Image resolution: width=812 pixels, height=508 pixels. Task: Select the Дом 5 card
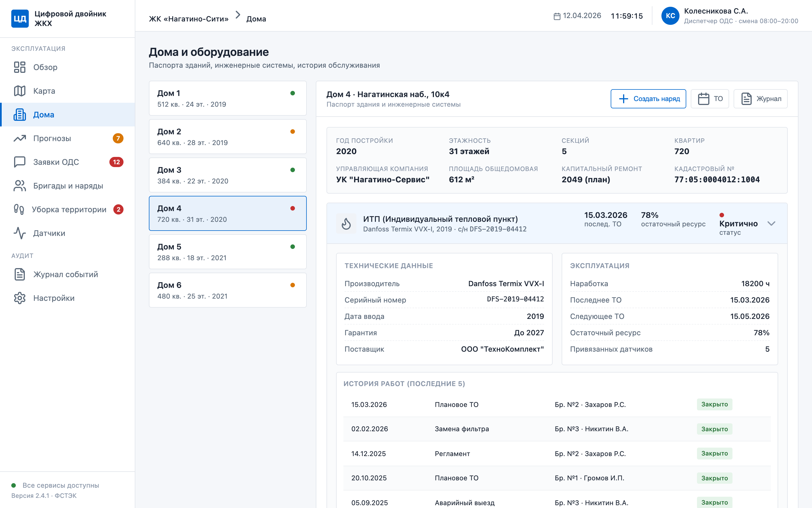coord(228,252)
